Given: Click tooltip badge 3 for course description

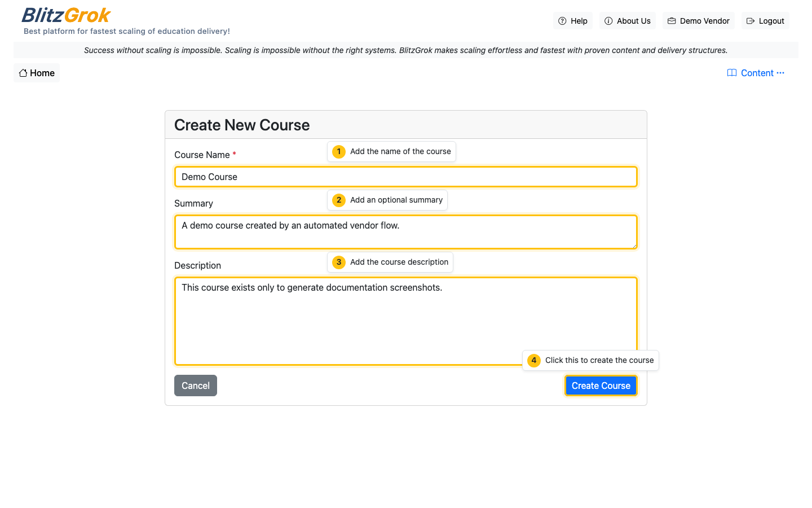Looking at the screenshot, I should pos(338,262).
